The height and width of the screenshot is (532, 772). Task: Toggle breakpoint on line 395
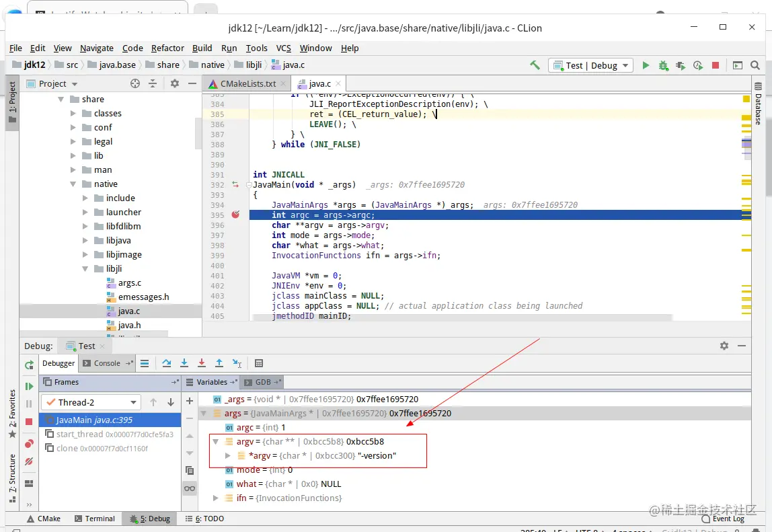point(235,215)
